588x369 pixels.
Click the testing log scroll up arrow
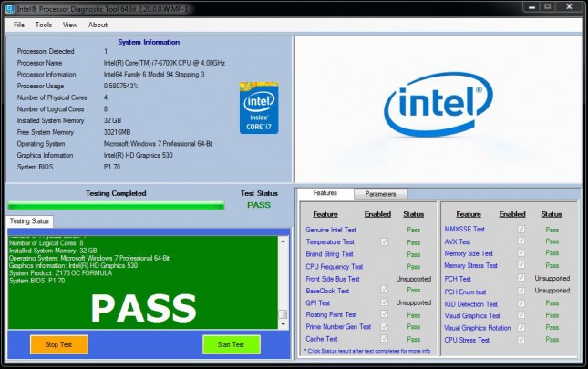click(x=284, y=241)
